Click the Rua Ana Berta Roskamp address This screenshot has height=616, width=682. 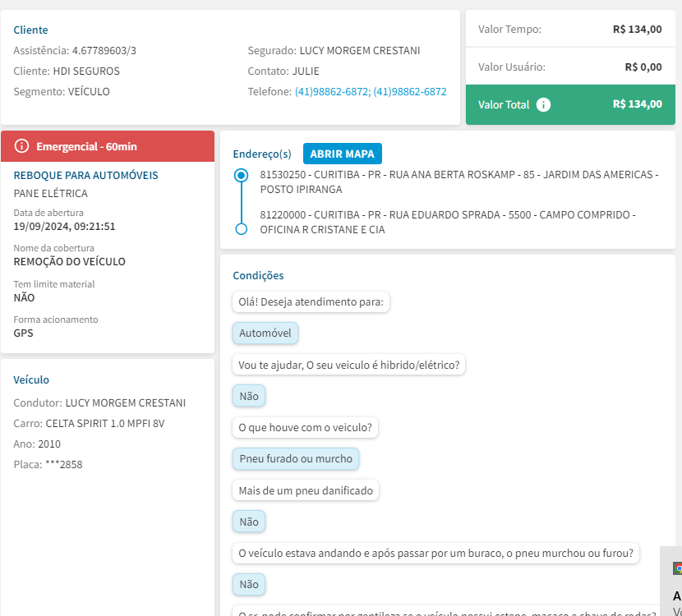point(459,182)
